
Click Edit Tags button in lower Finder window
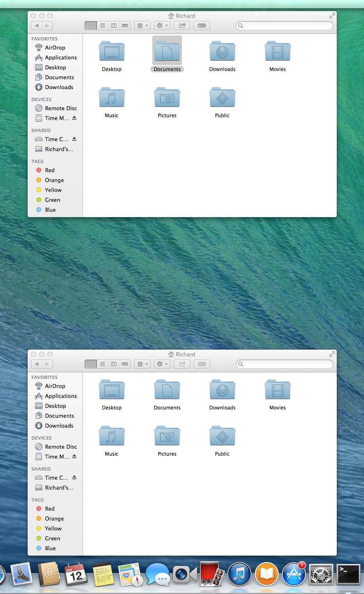(202, 364)
